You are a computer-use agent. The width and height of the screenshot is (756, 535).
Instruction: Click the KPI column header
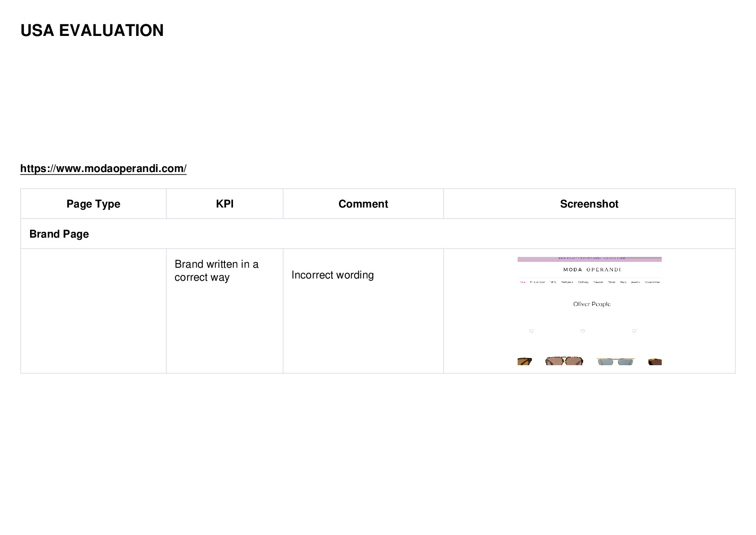coord(225,204)
